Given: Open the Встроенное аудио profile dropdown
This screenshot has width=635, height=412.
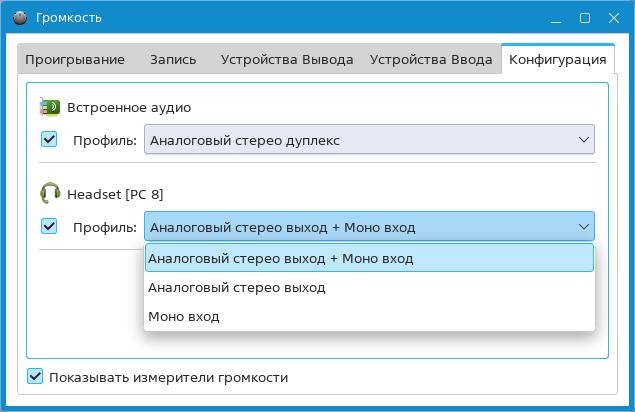Looking at the screenshot, I should pos(369,140).
